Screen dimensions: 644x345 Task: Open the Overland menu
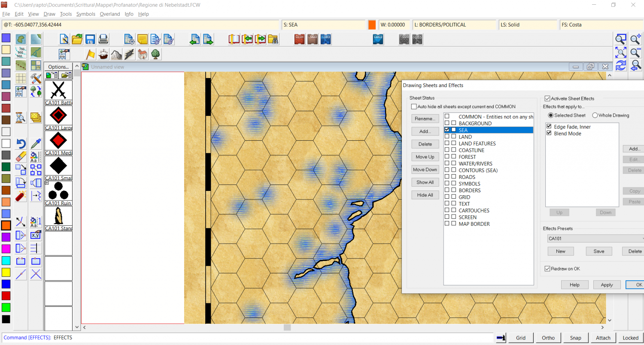[x=110, y=14]
